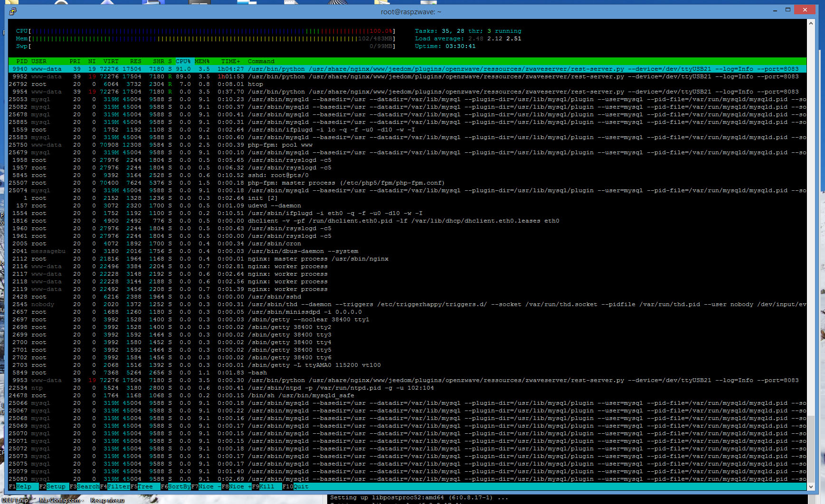Viewport: 825px width, 504px height.
Task: Click F10 Quit in footer
Action: (295, 486)
